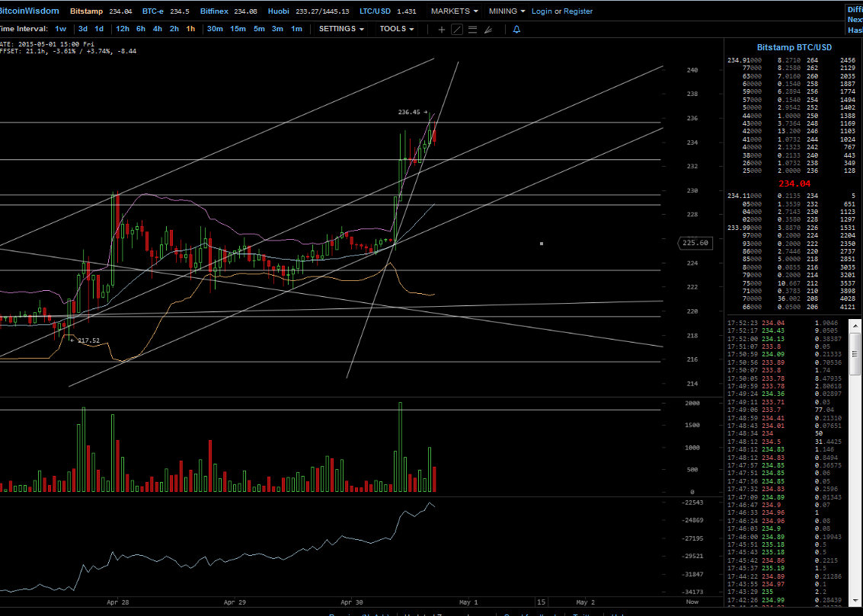Go to BitcoinWisdom home logo

click(x=29, y=11)
